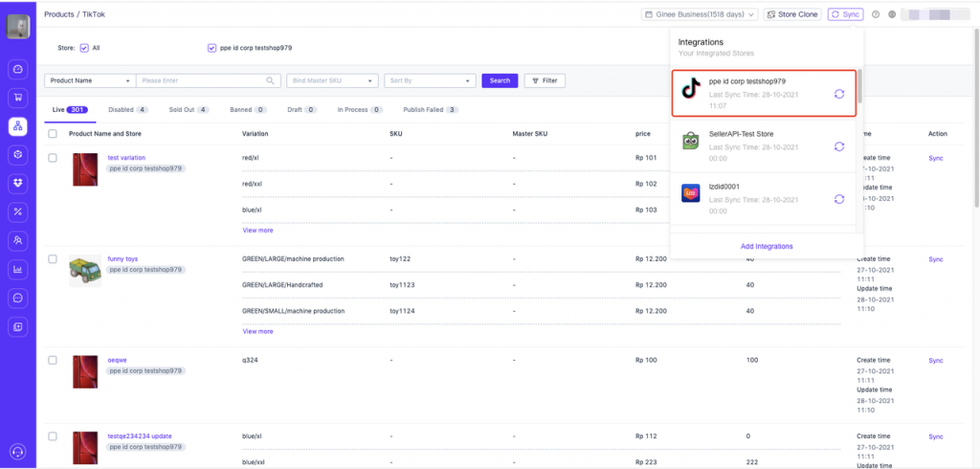Open the customers people icon in sidebar
The image size is (980, 469).
coord(17,240)
